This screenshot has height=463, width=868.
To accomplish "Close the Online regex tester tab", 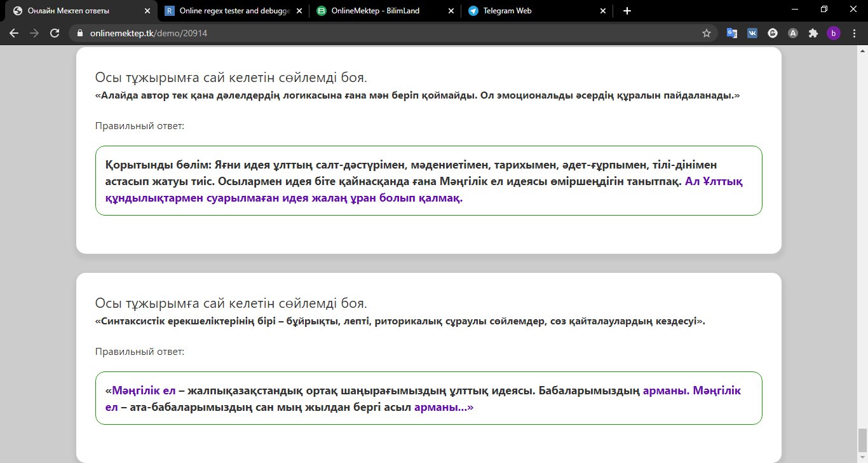I will [x=299, y=11].
